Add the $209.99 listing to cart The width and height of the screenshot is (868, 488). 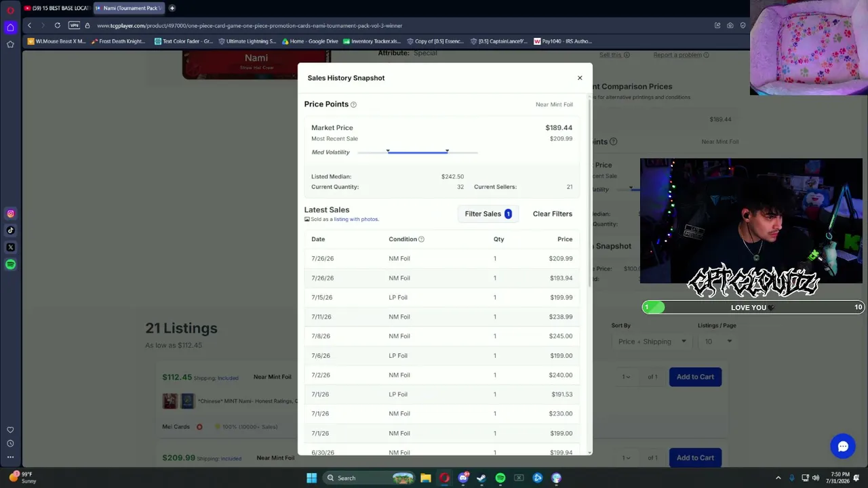(x=695, y=457)
